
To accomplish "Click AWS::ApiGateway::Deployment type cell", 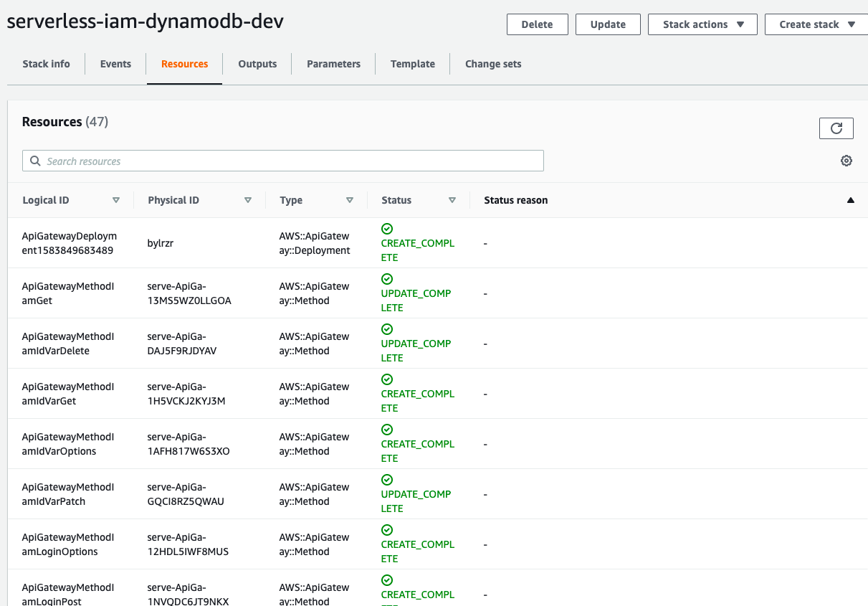I will pyautogui.click(x=315, y=243).
